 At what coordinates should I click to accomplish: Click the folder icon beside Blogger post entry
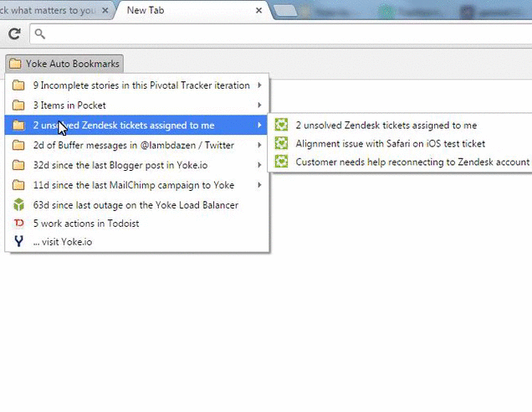point(18,165)
